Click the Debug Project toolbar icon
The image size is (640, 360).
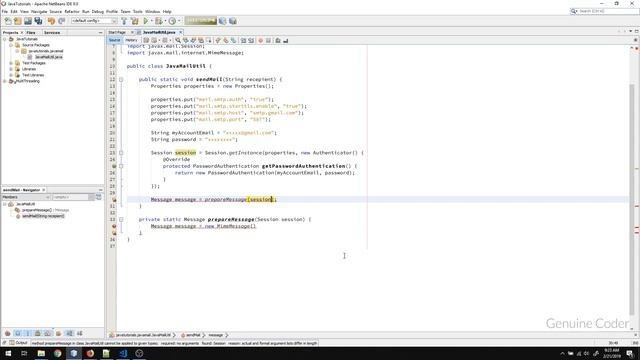[x=158, y=21]
